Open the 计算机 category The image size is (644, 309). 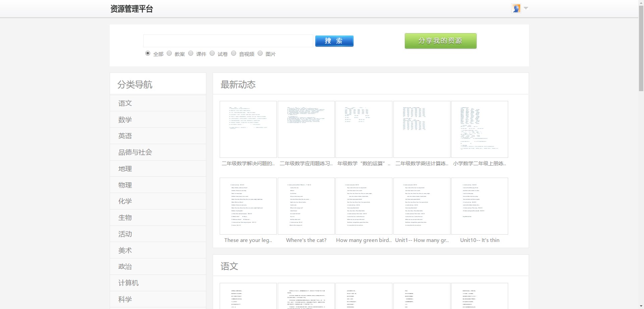[158, 283]
